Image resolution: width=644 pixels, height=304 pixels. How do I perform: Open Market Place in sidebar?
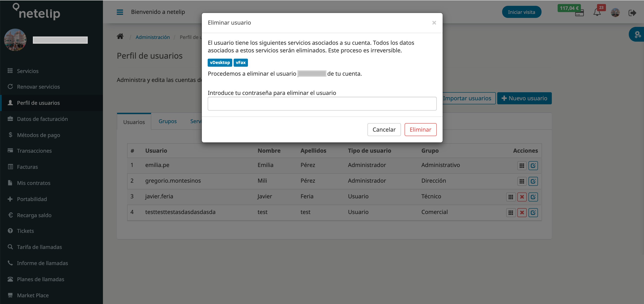point(51,295)
